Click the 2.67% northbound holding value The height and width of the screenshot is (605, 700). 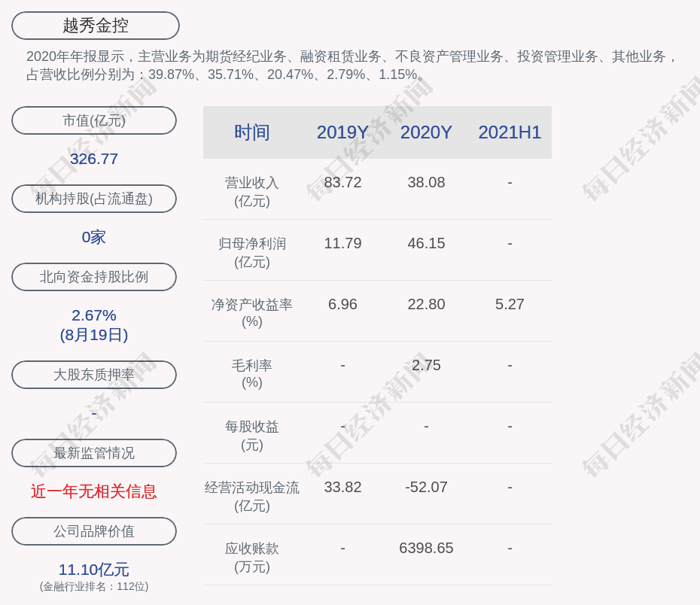click(x=94, y=315)
